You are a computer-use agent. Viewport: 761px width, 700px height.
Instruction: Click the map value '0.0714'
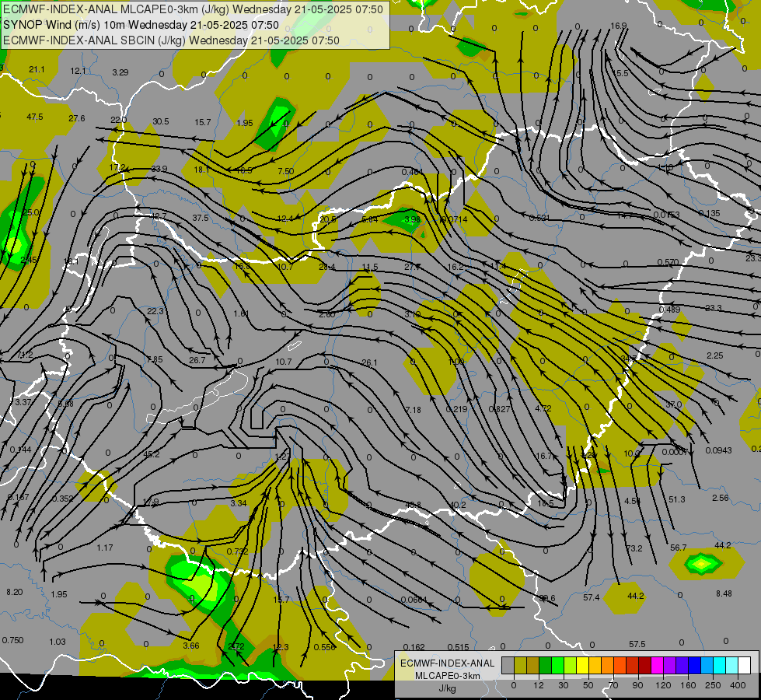[455, 219]
